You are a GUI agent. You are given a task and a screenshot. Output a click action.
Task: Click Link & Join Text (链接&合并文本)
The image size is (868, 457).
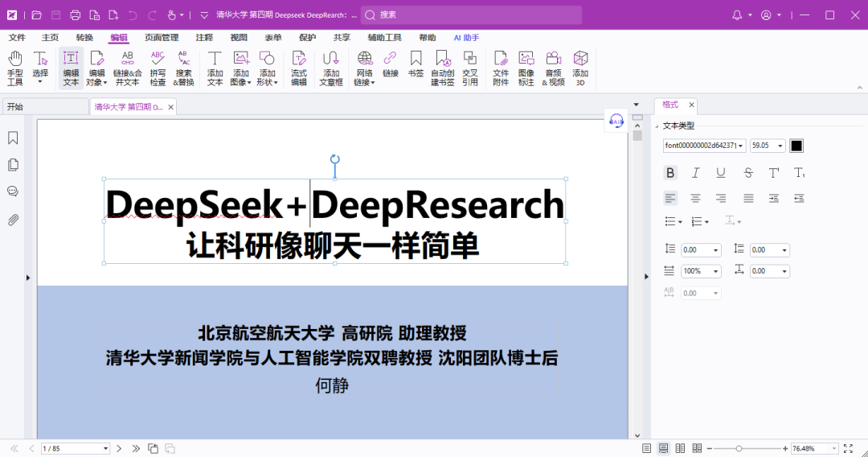(x=127, y=68)
